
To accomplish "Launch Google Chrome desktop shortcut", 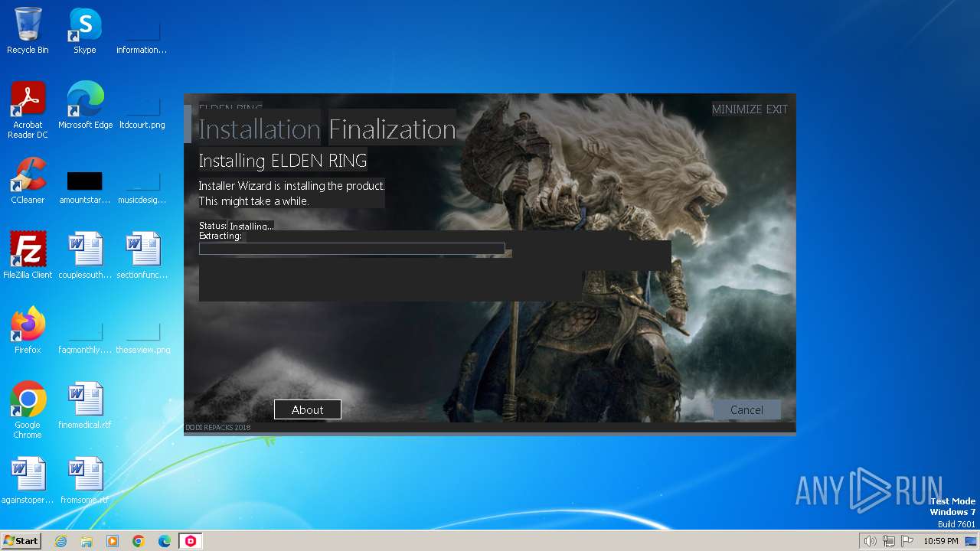I will pyautogui.click(x=28, y=409).
